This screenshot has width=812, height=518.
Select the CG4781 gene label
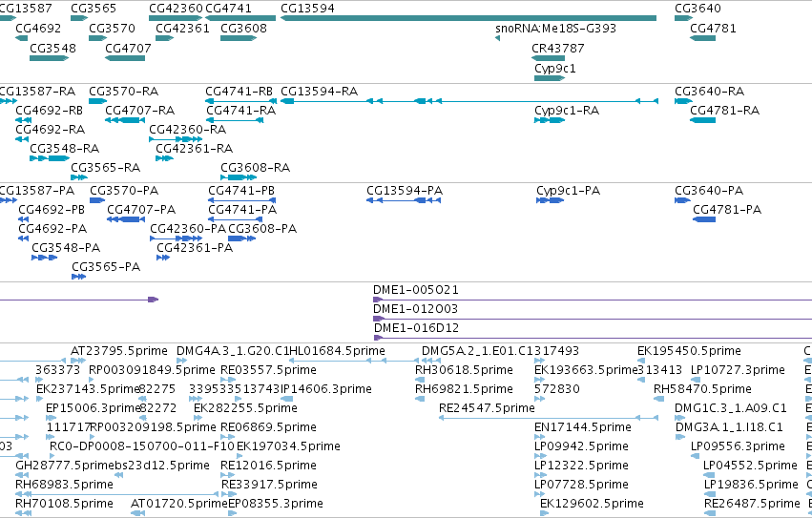click(713, 28)
